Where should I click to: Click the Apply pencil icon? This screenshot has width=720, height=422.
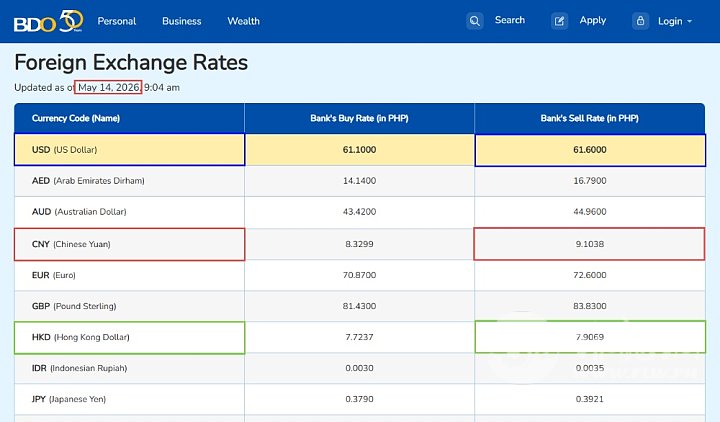(x=559, y=21)
